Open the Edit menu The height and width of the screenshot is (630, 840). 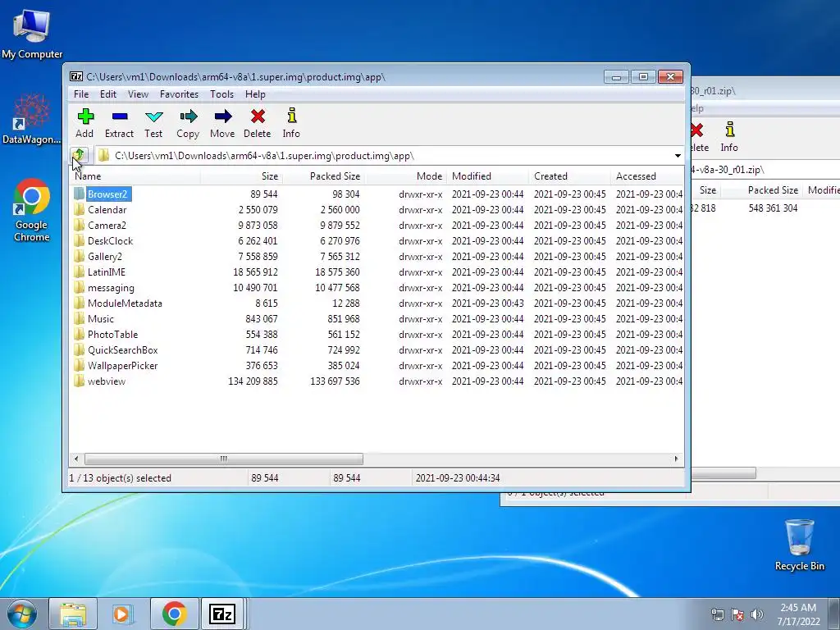point(108,94)
